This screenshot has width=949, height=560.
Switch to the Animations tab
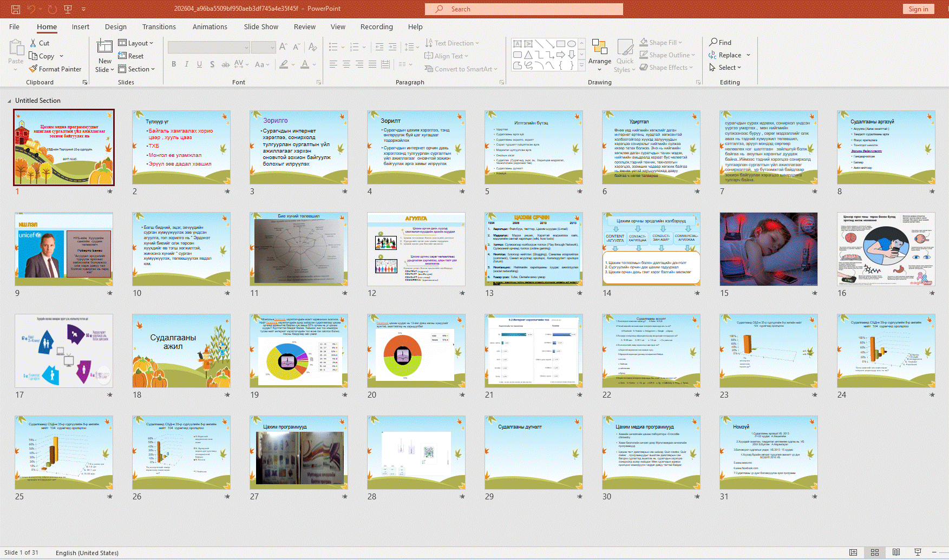[x=210, y=27]
